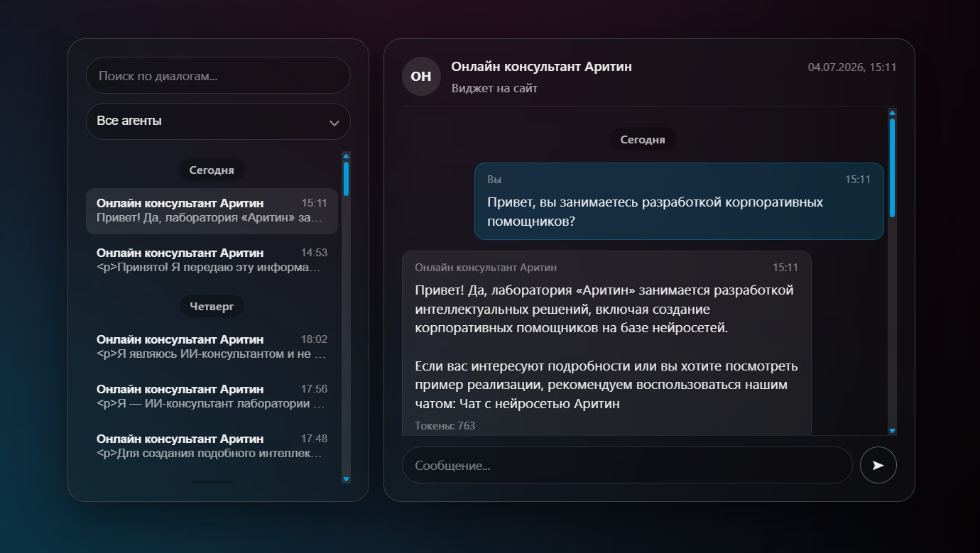Screen dimensions: 980x553
Task: Click the chat scroll-up arrow
Action: (892, 113)
